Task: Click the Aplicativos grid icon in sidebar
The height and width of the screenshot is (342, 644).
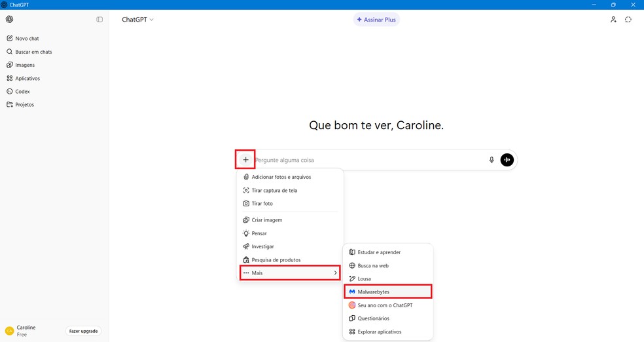Action: 9,78
